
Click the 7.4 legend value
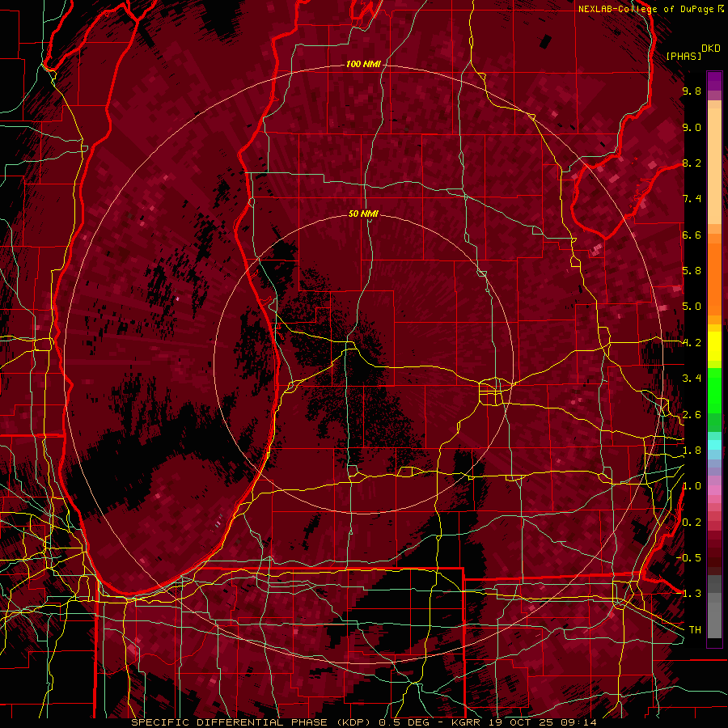click(x=692, y=199)
